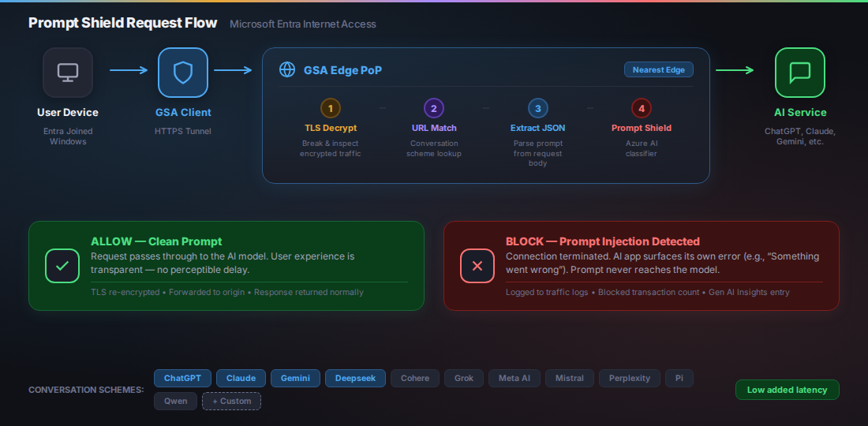Click the User Device monitor icon
This screenshot has width=868, height=426.
[68, 73]
